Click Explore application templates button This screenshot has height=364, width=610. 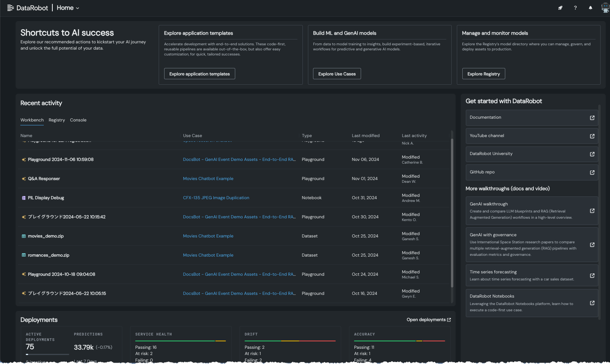[199, 74]
